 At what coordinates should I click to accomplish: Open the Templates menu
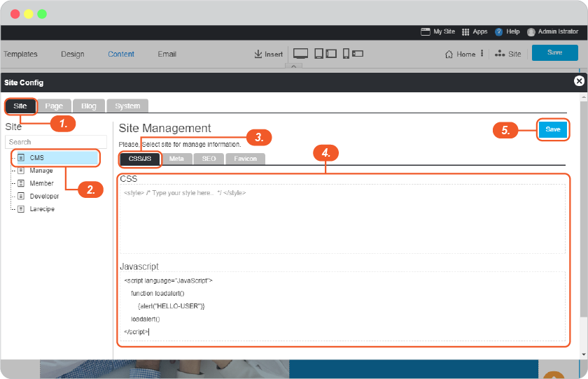coord(20,54)
